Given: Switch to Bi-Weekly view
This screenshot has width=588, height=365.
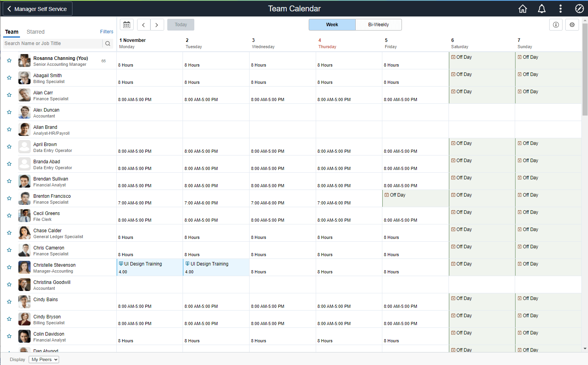Looking at the screenshot, I should point(378,24).
